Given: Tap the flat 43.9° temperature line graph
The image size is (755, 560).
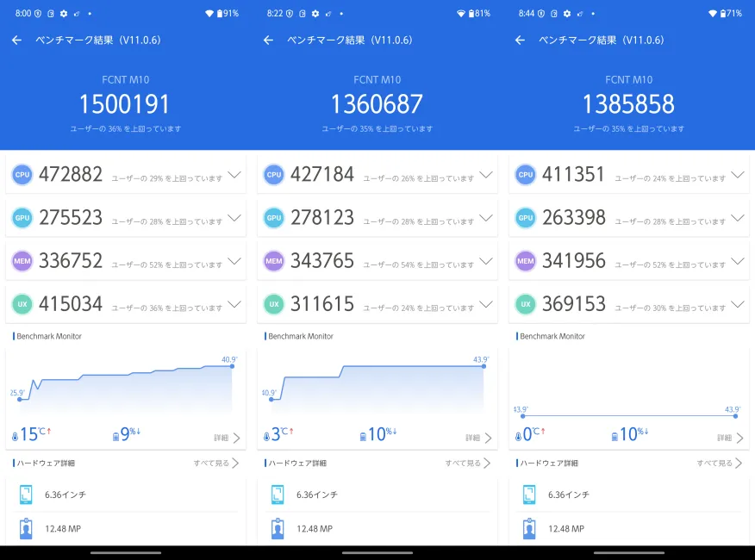Looking at the screenshot, I should pos(629,414).
